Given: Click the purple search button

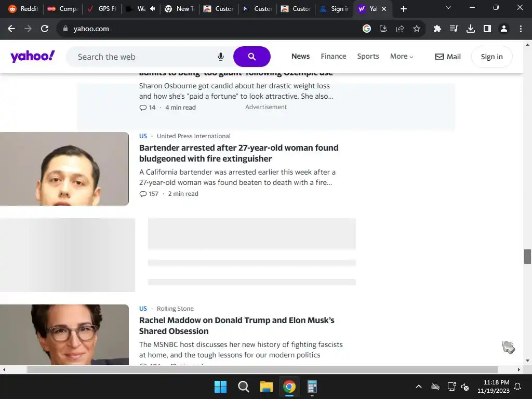Looking at the screenshot, I should (252, 57).
